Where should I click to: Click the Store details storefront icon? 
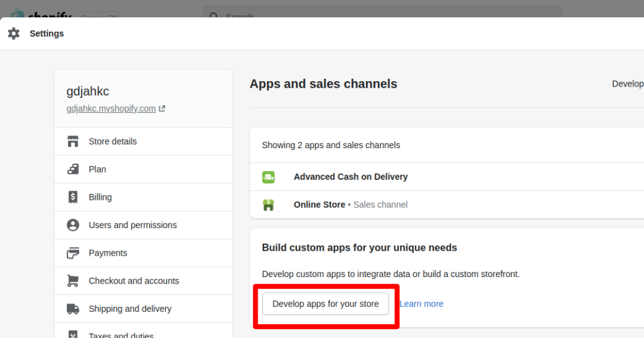[x=73, y=142]
